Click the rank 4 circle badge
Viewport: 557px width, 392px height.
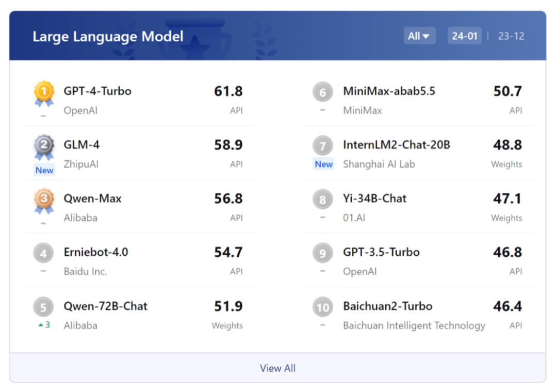[44, 253]
